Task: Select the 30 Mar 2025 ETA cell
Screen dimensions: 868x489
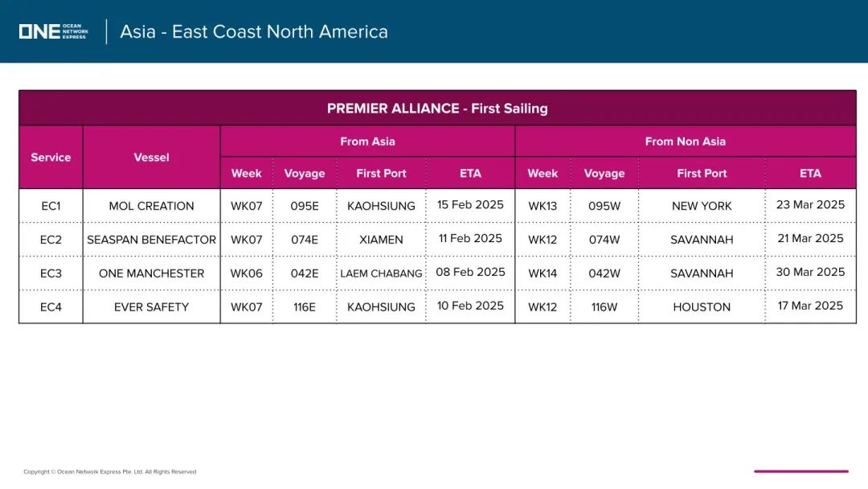Action: point(810,272)
